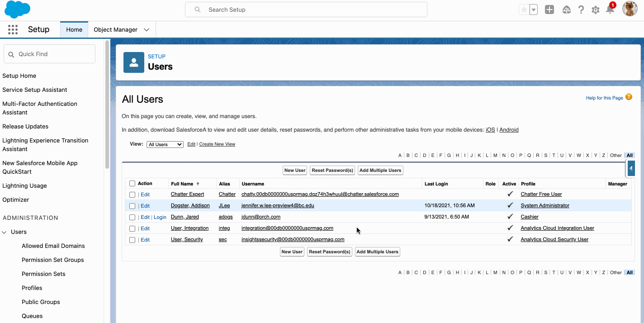This screenshot has width=644, height=323.
Task: Open the Trailhead guidance icon
Action: 567,9
